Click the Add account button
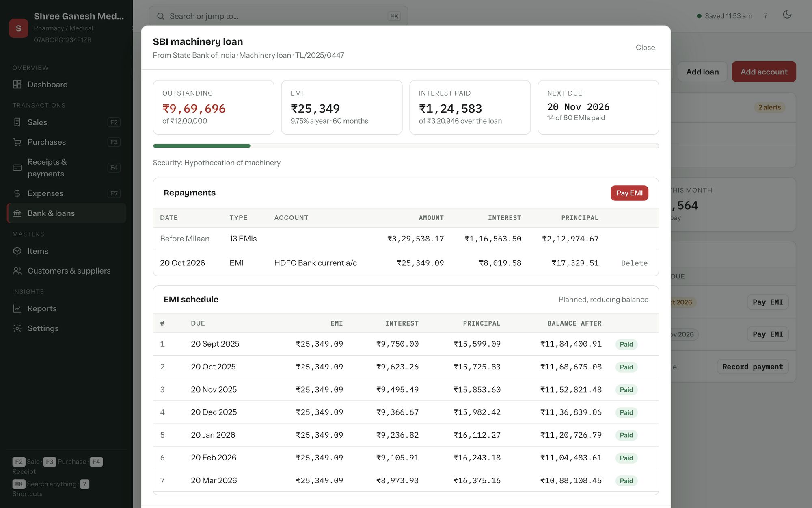This screenshot has width=812, height=508. (x=764, y=72)
